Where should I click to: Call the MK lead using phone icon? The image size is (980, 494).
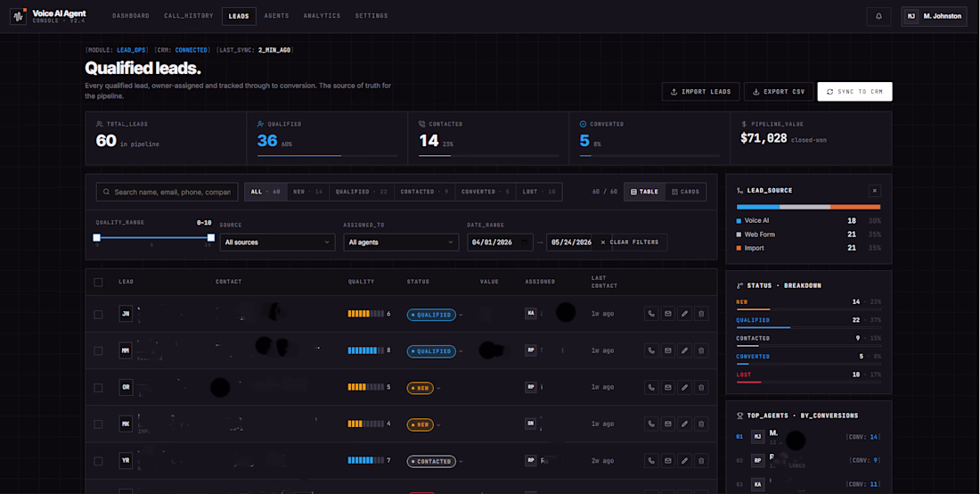(x=651, y=424)
